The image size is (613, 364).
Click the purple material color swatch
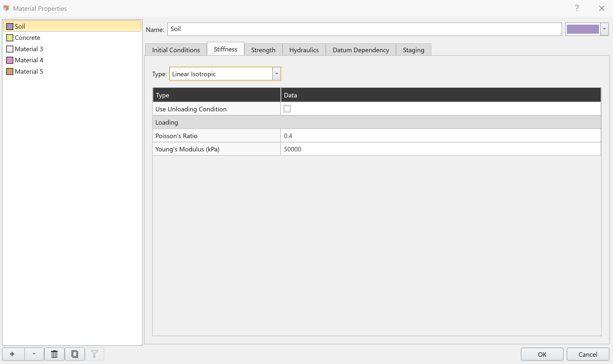coord(583,29)
